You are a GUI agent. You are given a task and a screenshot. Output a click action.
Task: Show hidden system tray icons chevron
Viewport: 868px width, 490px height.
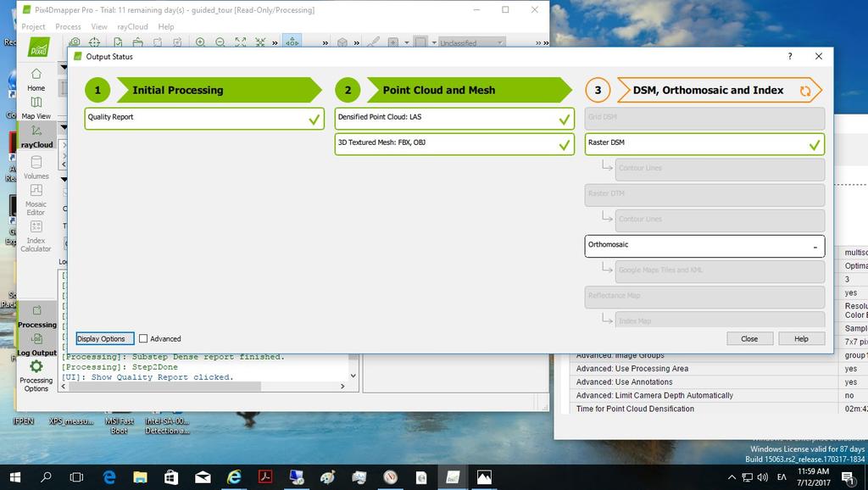click(x=732, y=477)
